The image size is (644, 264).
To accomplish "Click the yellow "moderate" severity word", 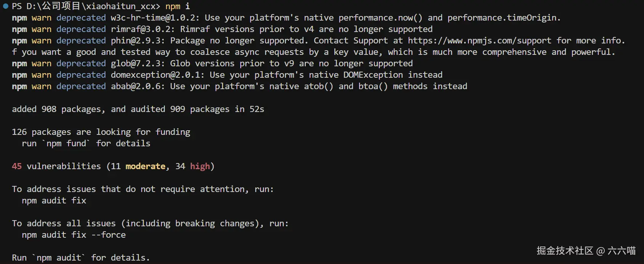I will point(145,166).
